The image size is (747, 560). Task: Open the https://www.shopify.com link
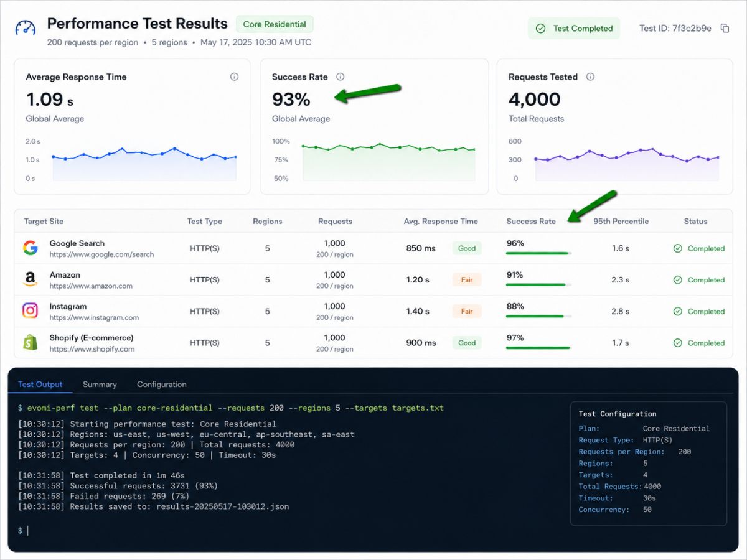92,349
